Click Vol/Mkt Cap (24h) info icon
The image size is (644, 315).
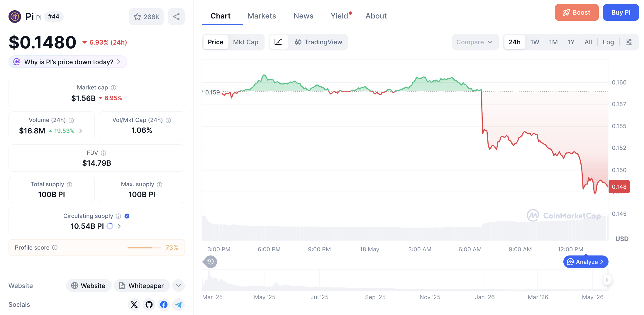coord(168,120)
